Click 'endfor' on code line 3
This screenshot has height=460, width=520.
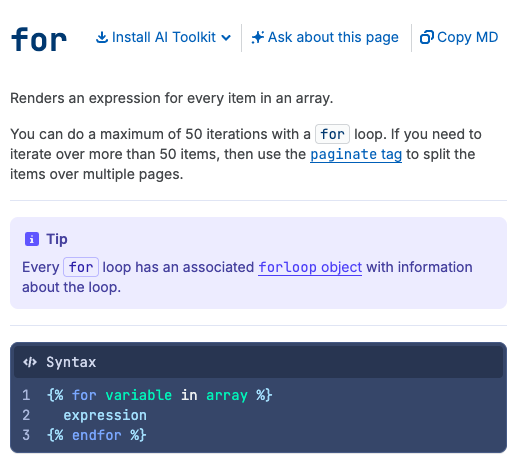pyautogui.click(x=97, y=435)
